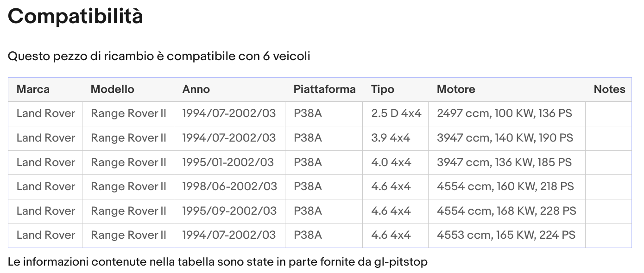Select the Piattaforma column header
The height and width of the screenshot is (273, 644).
(324, 89)
